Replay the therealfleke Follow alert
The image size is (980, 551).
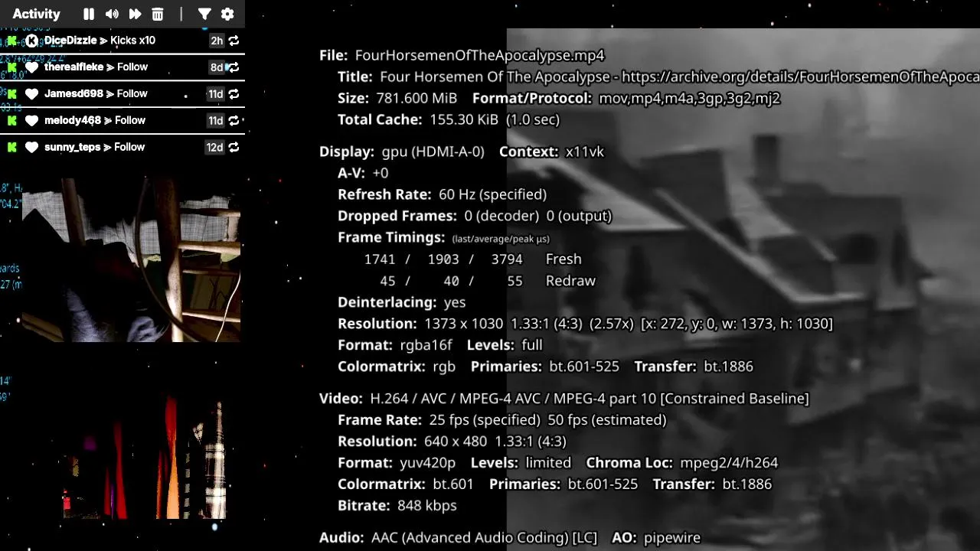pos(234,67)
